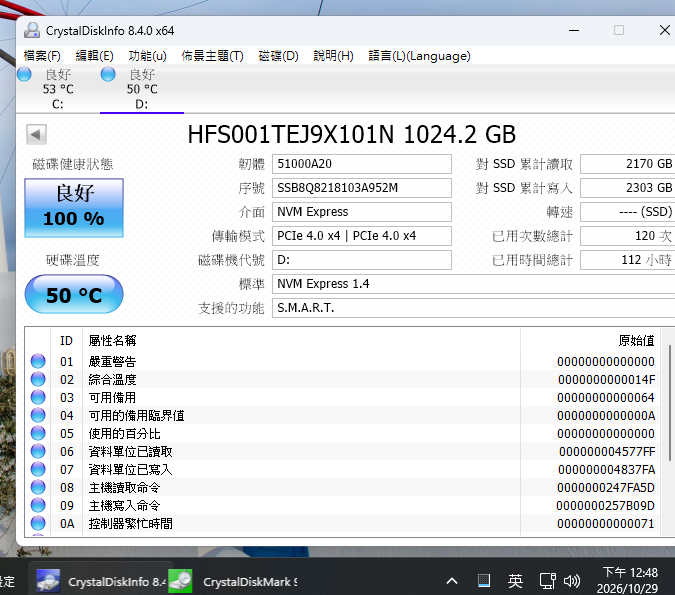Click the ID column header
The width and height of the screenshot is (675, 595).
click(x=66, y=341)
